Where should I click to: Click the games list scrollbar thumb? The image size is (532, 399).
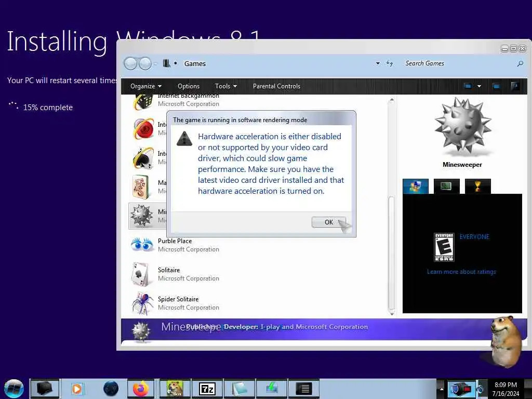392,253
